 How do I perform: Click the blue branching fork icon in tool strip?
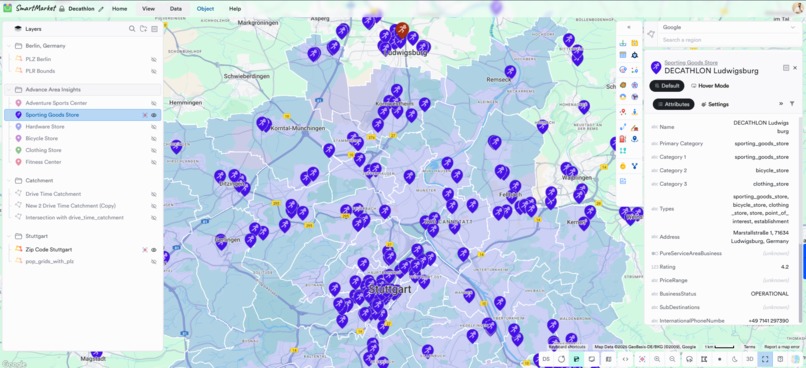(635, 166)
